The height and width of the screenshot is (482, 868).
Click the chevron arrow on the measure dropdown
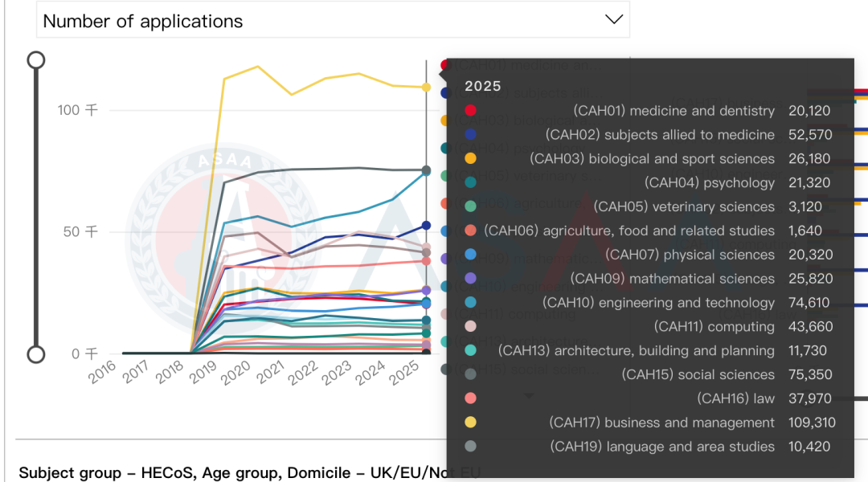tap(613, 20)
